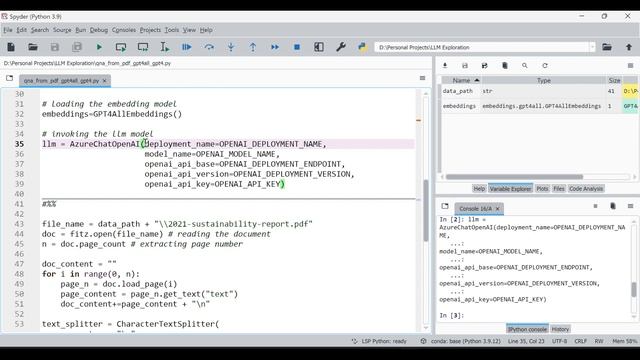Run selection or current line
640x360 pixels.
pos(165,47)
